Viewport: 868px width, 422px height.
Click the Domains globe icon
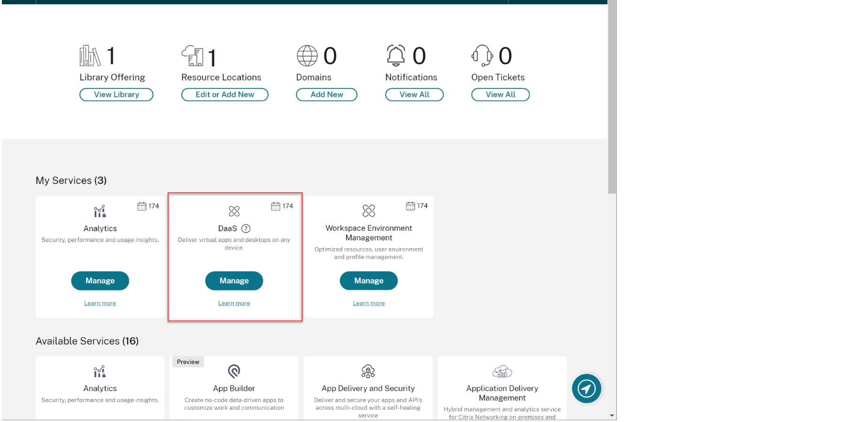pyautogui.click(x=307, y=56)
